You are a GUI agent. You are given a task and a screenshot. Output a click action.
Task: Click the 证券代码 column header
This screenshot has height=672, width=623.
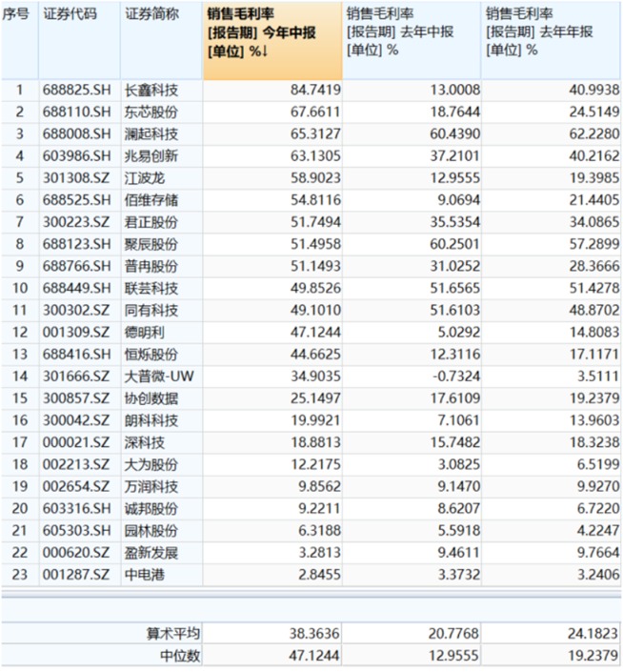click(x=79, y=40)
